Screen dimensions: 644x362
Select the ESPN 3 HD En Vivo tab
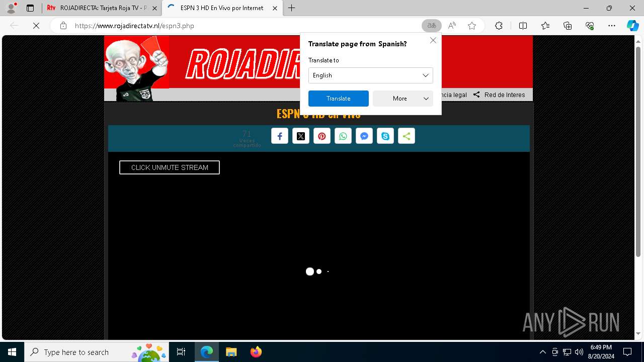coord(221,8)
